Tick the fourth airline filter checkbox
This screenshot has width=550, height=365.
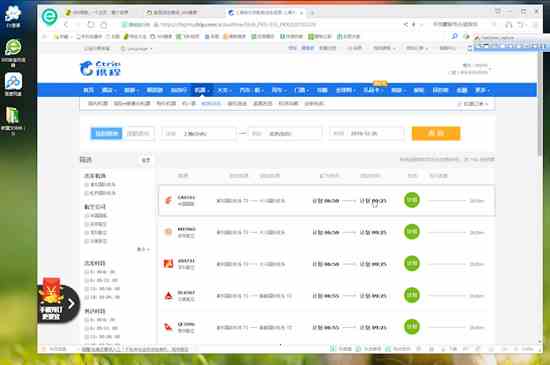[86, 241]
